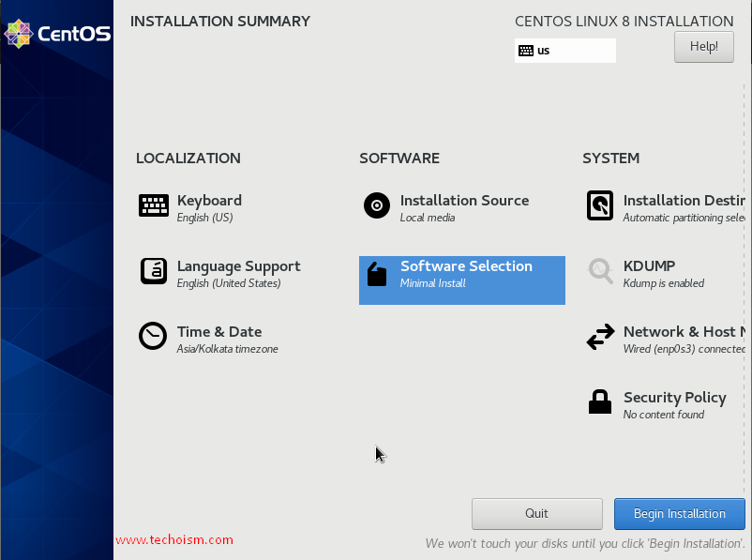Click the 'us' keyboard layout indicator
Image resolution: width=752 pixels, height=560 pixels.
tap(564, 51)
